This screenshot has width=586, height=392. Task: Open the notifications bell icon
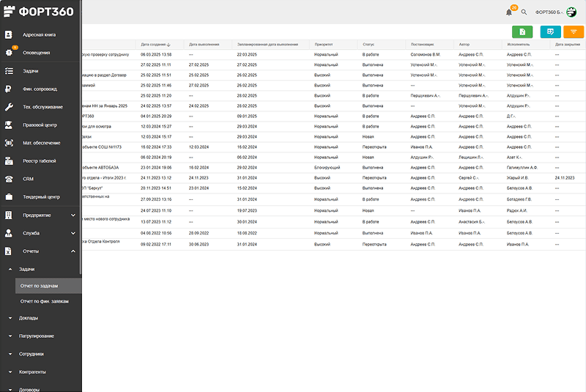click(509, 12)
